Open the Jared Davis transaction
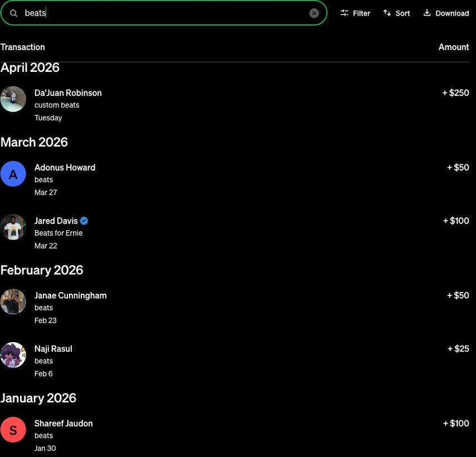The height and width of the screenshot is (457, 476). 235,233
